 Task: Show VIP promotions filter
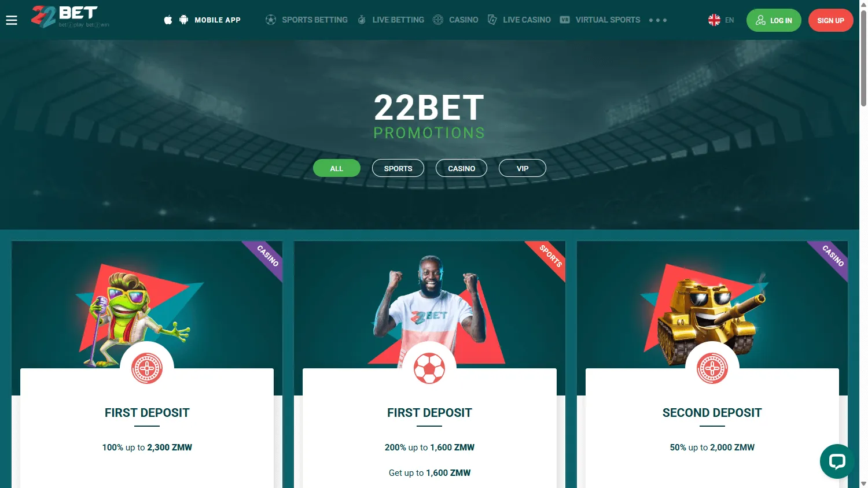click(x=523, y=168)
